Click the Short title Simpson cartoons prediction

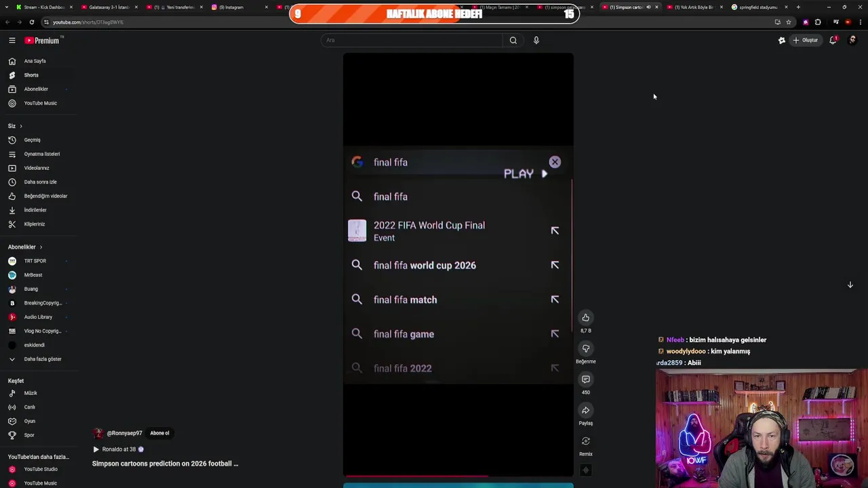tap(165, 464)
